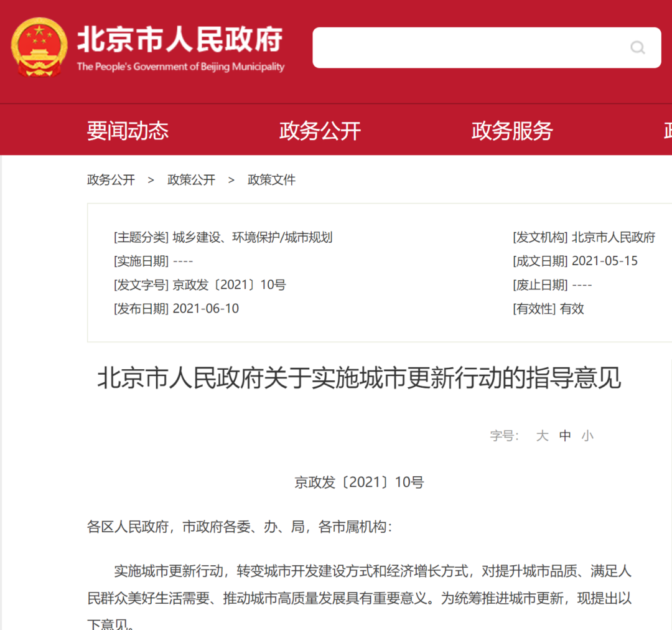Open the 政务公开 main navigation item
The width and height of the screenshot is (672, 630).
click(x=320, y=131)
